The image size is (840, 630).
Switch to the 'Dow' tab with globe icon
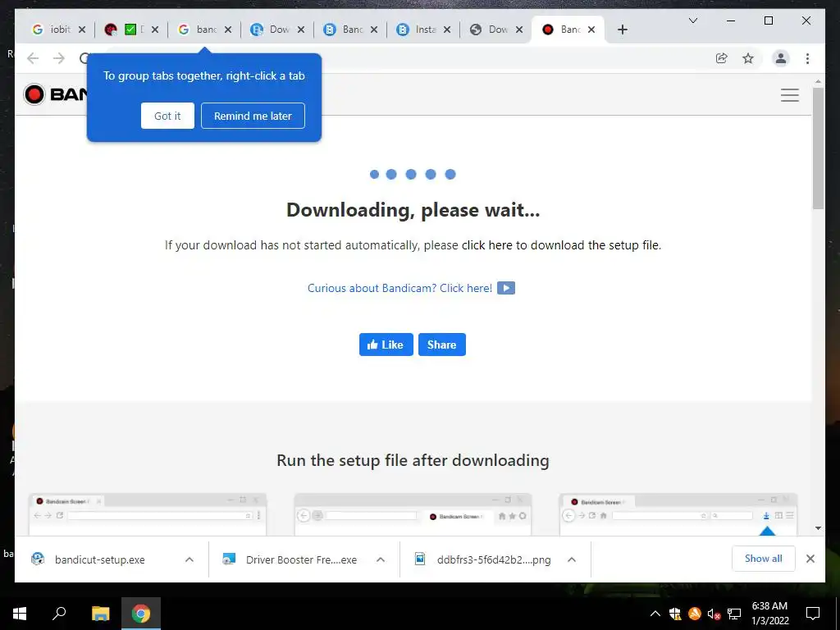[x=491, y=30]
